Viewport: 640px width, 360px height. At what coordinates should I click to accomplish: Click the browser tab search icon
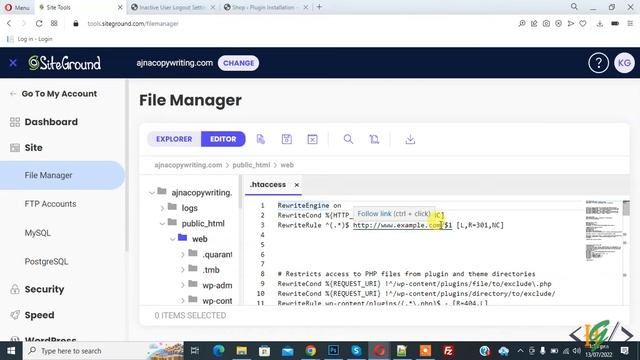tap(574, 7)
